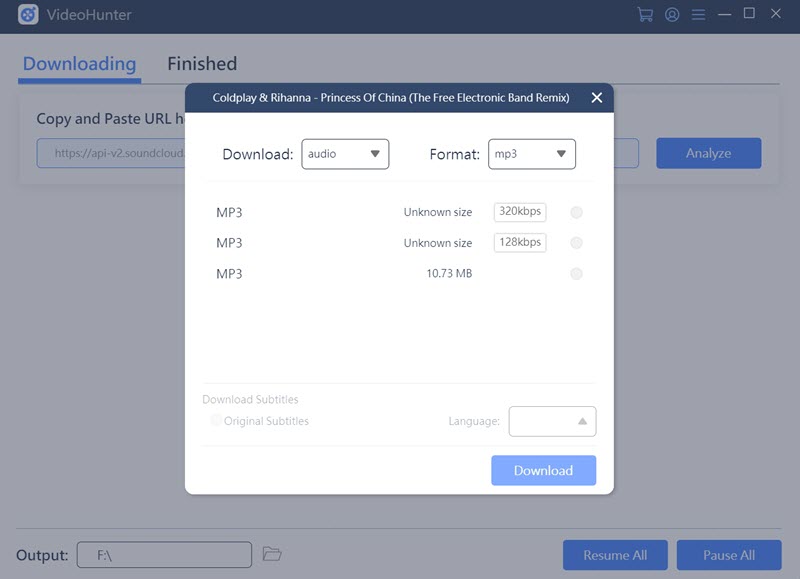The image size is (800, 579).
Task: Select the 128kbps MP3 radio button
Action: tap(576, 243)
